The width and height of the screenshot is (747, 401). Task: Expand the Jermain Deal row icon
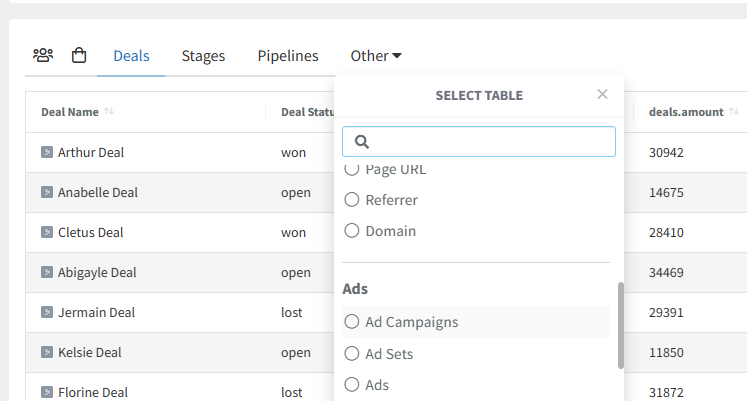coord(46,312)
